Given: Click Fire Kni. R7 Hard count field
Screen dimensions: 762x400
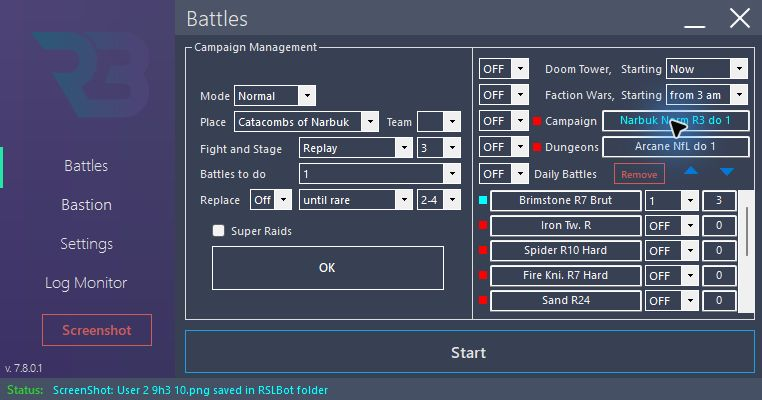Looking at the screenshot, I should click(719, 276).
